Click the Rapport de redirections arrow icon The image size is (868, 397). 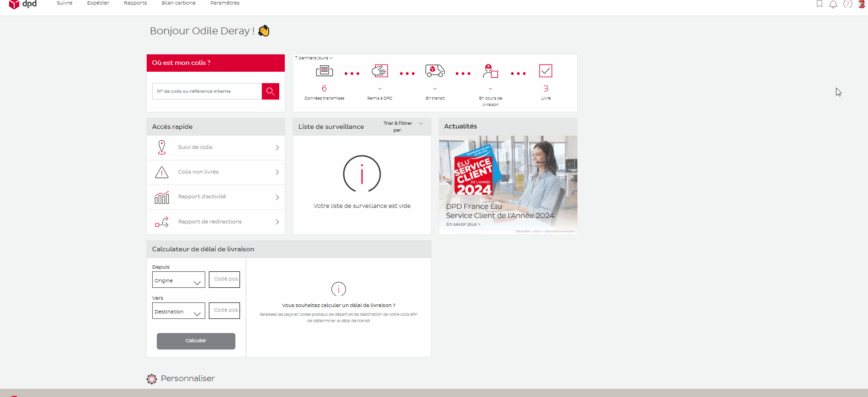tap(162, 222)
